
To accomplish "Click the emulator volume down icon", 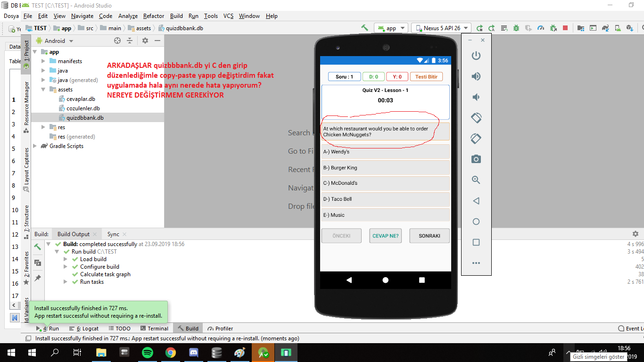I will pyautogui.click(x=476, y=97).
